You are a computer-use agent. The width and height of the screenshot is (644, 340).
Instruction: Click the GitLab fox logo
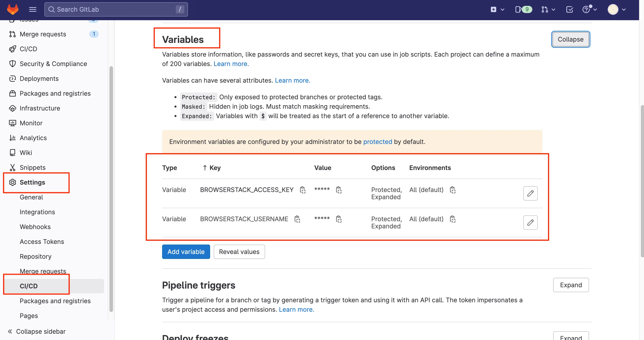point(13,9)
